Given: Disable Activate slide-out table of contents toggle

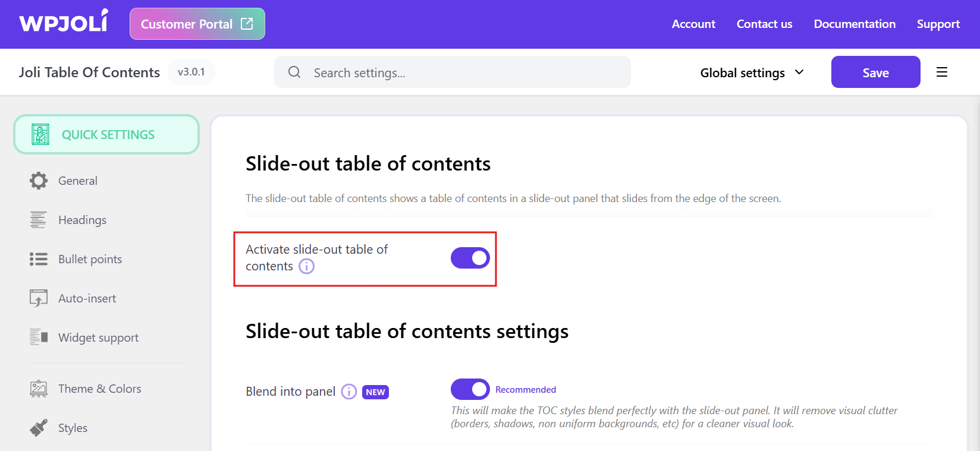Looking at the screenshot, I should [x=470, y=258].
